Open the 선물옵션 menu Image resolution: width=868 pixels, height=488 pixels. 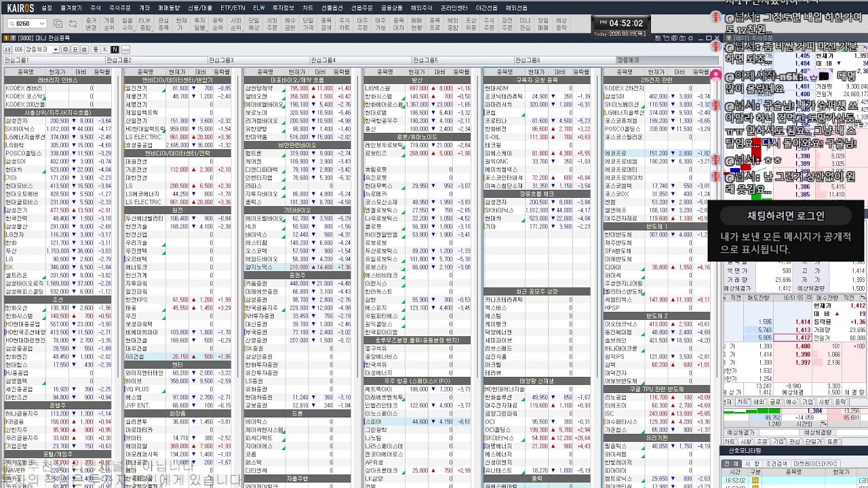(332, 7)
